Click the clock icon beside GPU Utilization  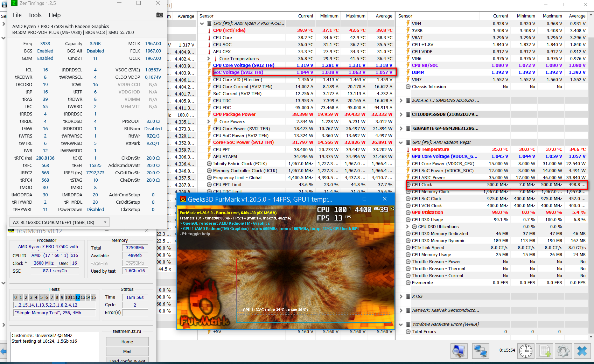pos(408,212)
